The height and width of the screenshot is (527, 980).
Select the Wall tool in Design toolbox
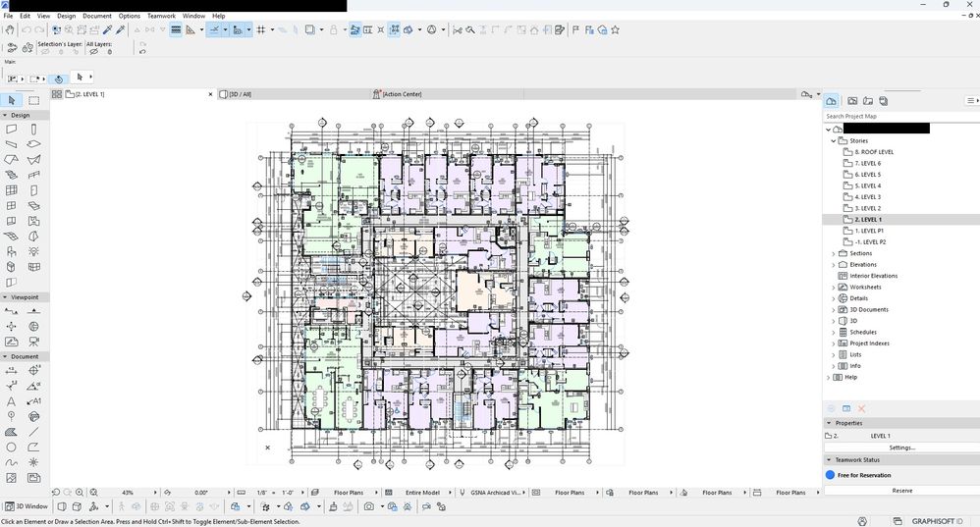[11, 129]
